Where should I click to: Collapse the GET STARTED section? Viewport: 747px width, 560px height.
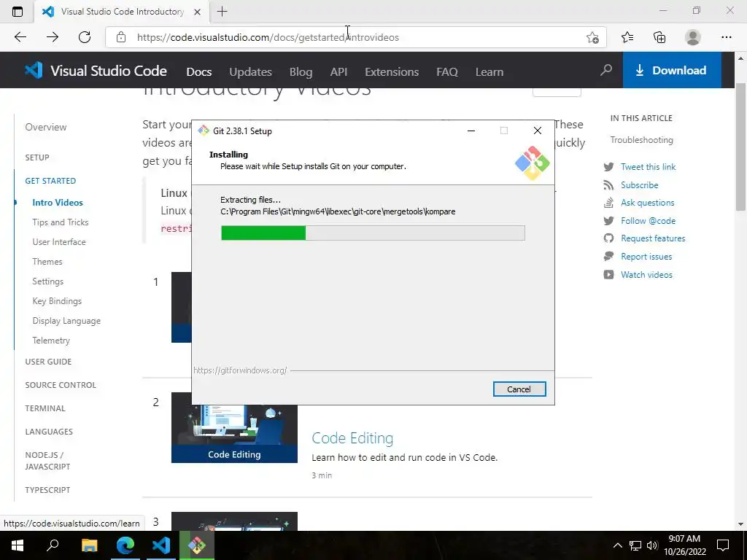[x=50, y=181]
